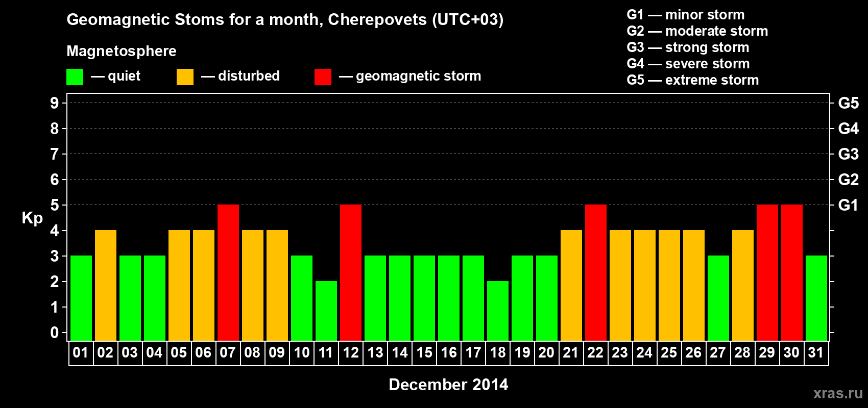This screenshot has height=408, width=868.
Task: Select the orange bar for day 02
Action: 106,285
